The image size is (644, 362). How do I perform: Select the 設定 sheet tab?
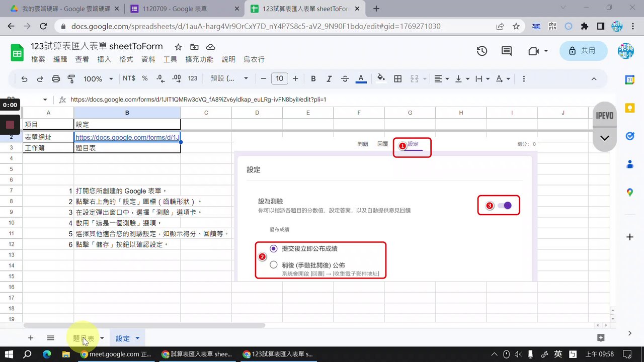pyautogui.click(x=123, y=338)
